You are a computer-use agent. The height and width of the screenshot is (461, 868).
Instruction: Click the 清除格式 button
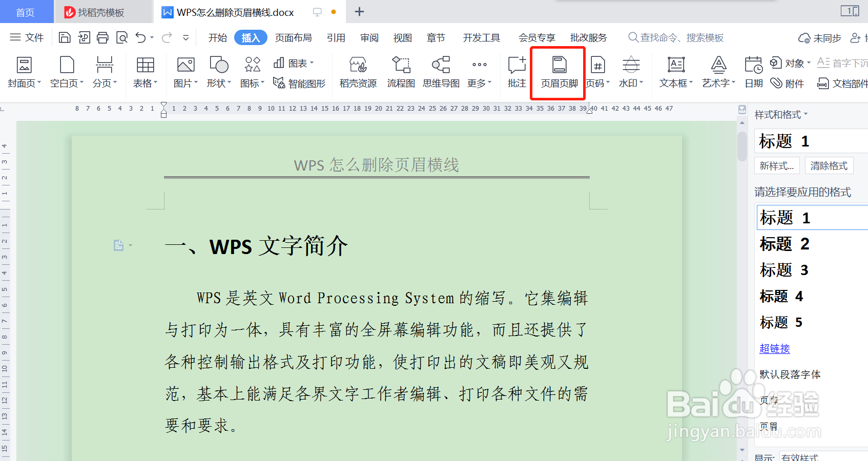(x=829, y=165)
